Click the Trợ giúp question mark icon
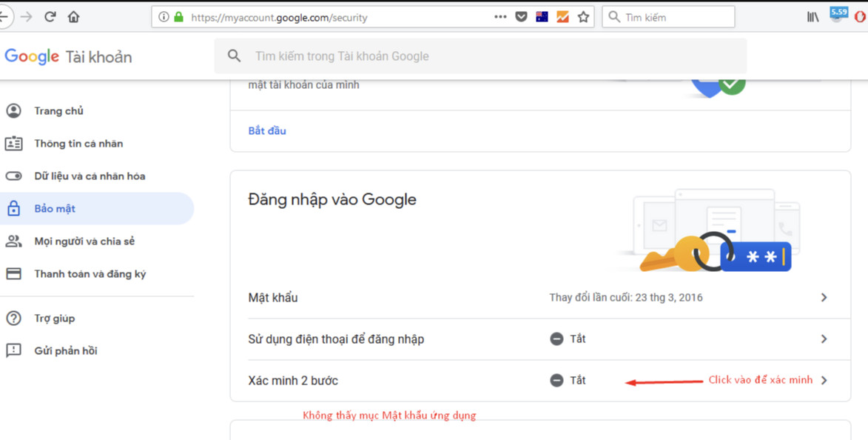The height and width of the screenshot is (440, 868). (x=13, y=318)
